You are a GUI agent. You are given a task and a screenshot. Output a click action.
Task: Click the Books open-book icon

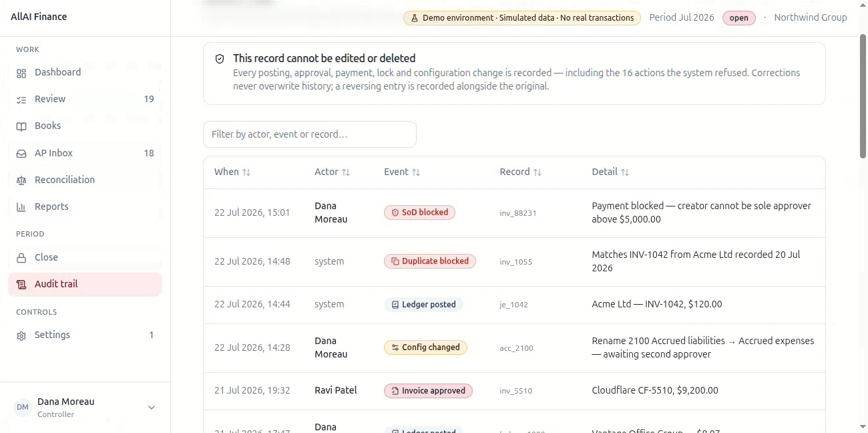point(21,126)
